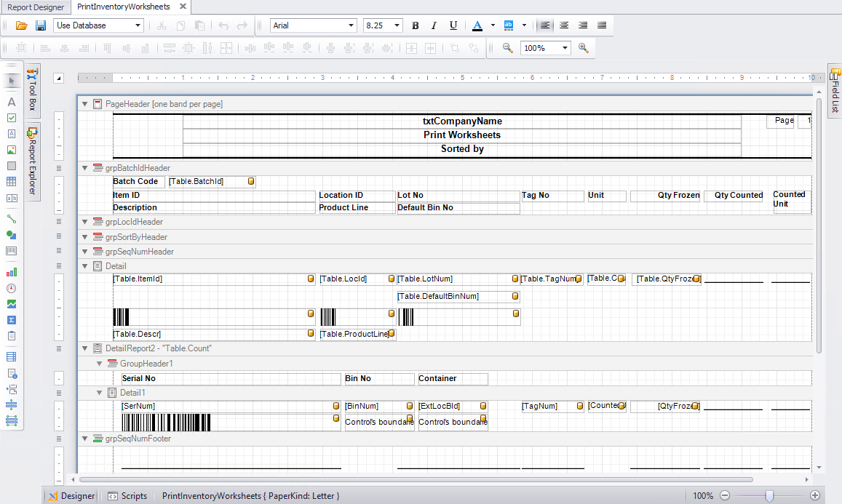This screenshot has width=842, height=504.
Task: Click the Save disk icon
Action: pos(41,25)
